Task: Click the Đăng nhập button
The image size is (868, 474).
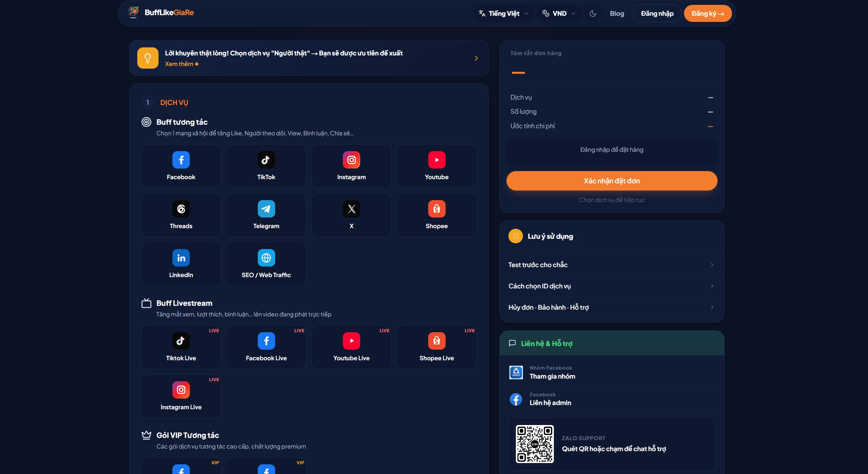Action: [657, 14]
